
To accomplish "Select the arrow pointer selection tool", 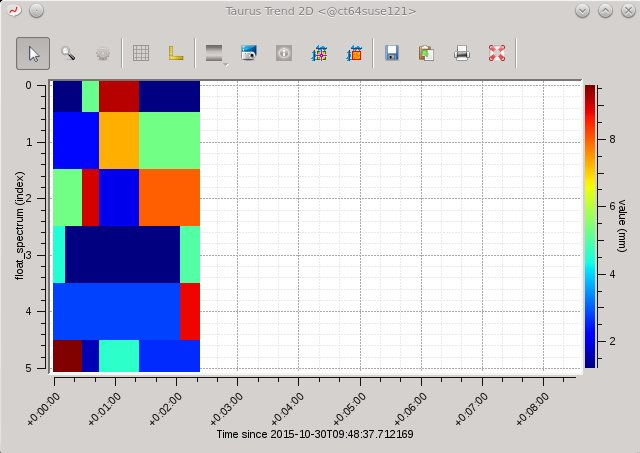I will pyautogui.click(x=33, y=53).
